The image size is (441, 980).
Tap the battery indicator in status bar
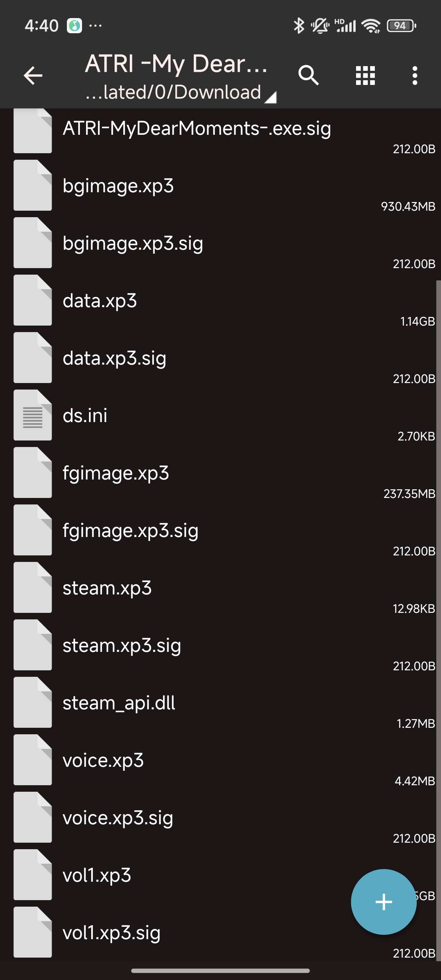click(x=401, y=26)
